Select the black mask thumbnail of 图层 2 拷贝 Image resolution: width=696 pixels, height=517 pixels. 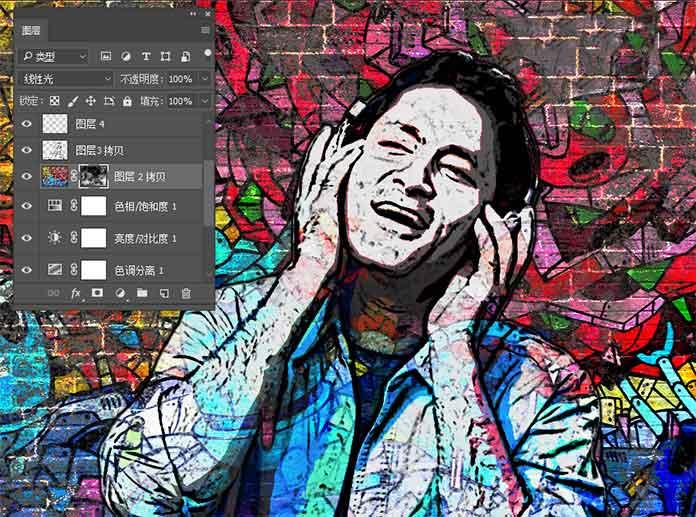click(94, 176)
